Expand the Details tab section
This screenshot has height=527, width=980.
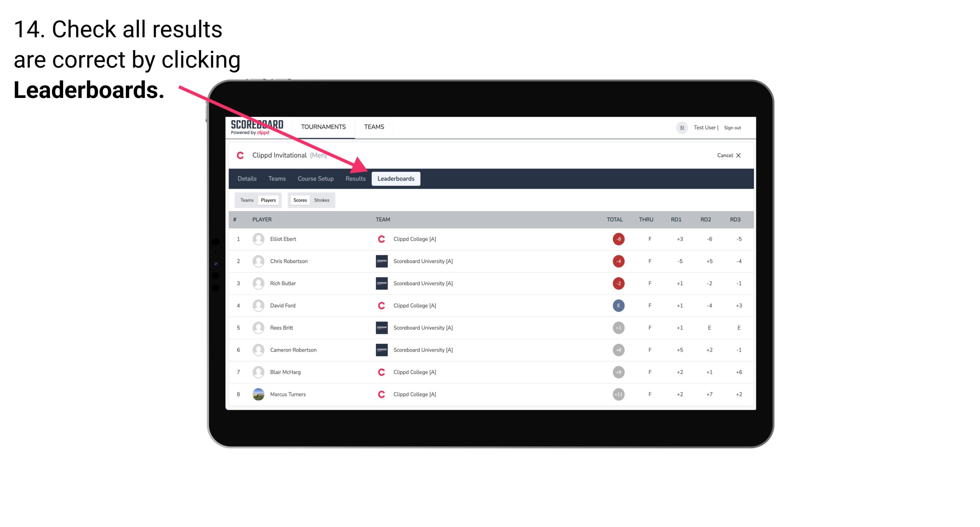pyautogui.click(x=248, y=178)
